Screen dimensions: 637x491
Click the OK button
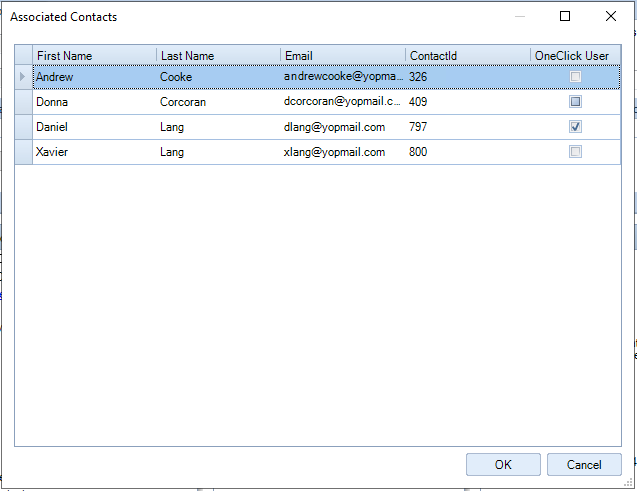coord(503,465)
